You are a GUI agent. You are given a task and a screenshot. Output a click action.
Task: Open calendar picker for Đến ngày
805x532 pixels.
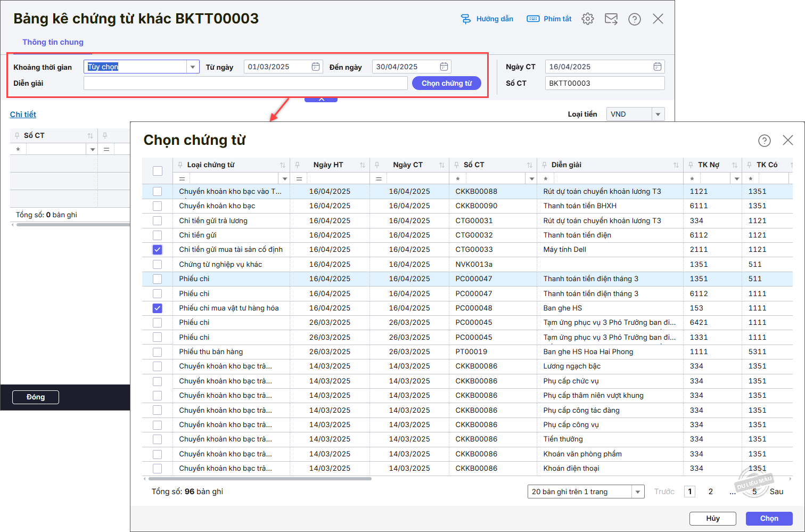coord(444,67)
